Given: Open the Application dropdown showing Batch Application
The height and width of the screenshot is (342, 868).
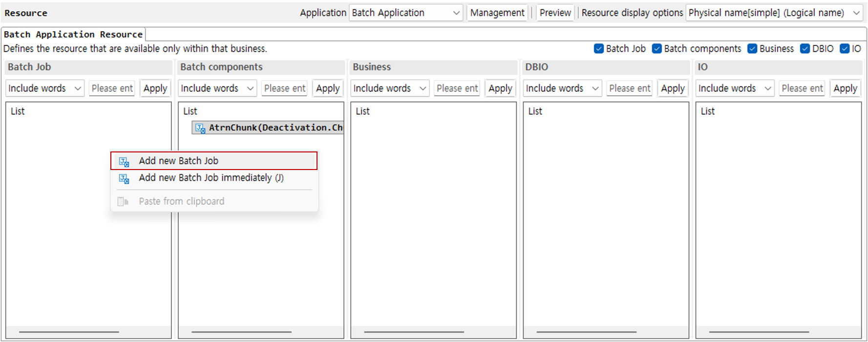Looking at the screenshot, I should [x=406, y=13].
